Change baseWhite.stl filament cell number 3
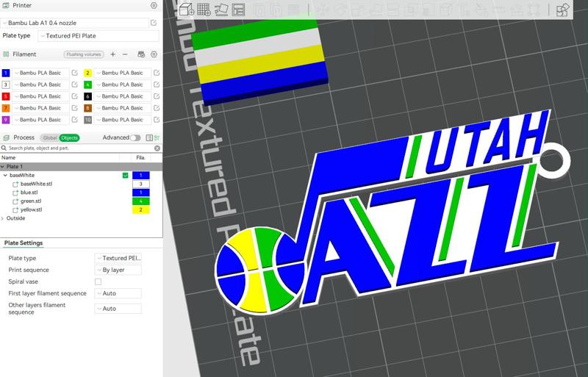 click(141, 184)
